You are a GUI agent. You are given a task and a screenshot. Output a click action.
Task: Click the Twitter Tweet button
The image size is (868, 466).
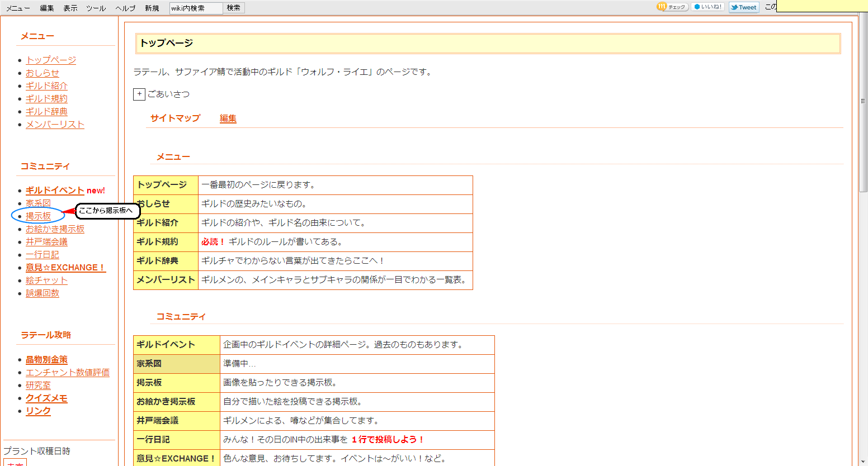(744, 7)
